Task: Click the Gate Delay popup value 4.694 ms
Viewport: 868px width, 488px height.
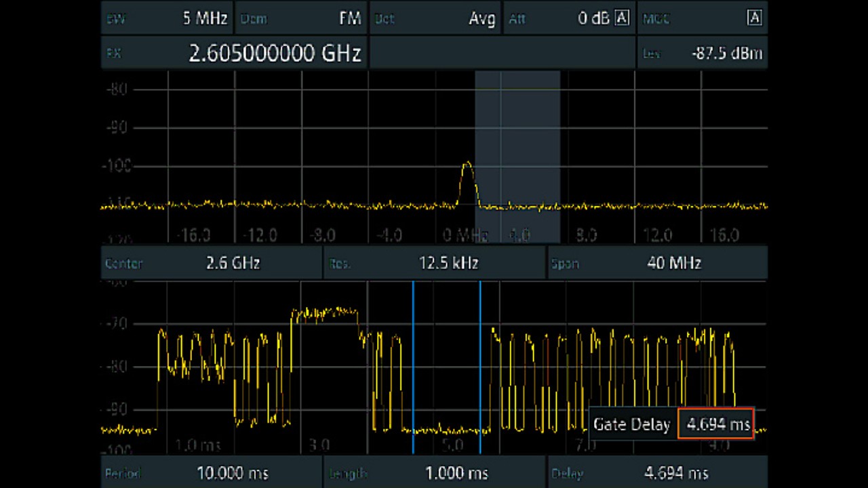Action: pyautogui.click(x=716, y=424)
